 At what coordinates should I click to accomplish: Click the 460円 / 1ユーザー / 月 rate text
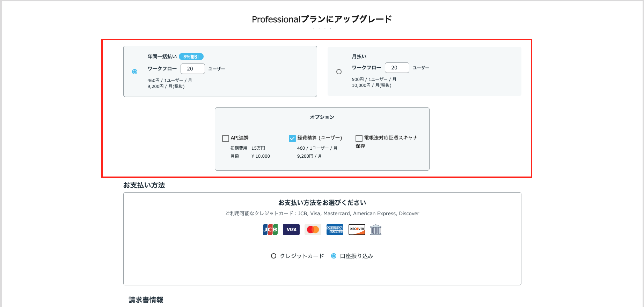[x=170, y=81]
